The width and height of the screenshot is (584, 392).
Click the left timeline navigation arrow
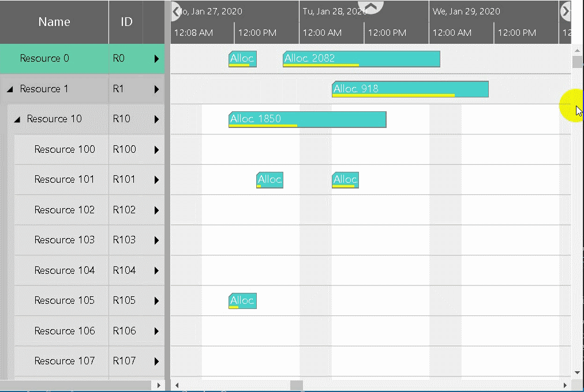click(x=175, y=12)
